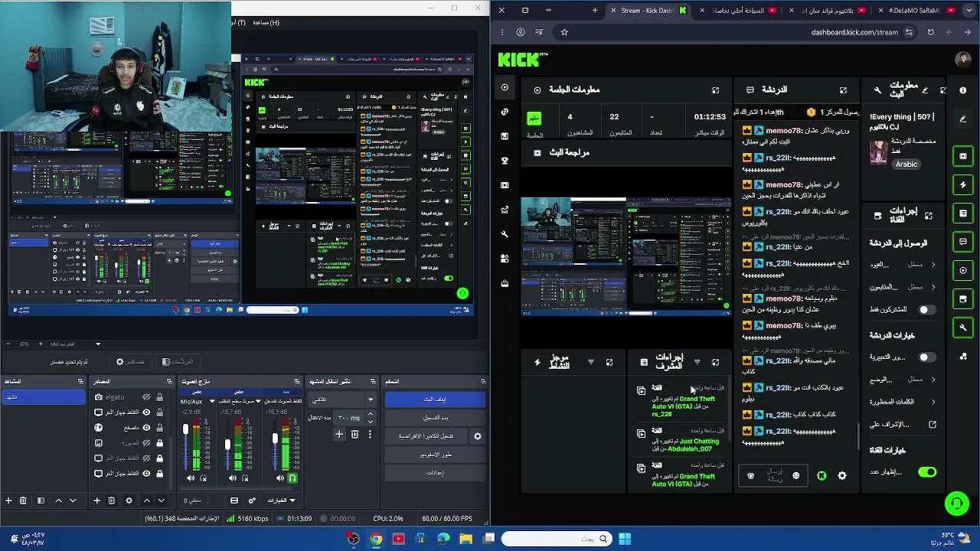This screenshot has height=551, width=980.
Task: Open a new Chrome tab
Action: pos(595,11)
